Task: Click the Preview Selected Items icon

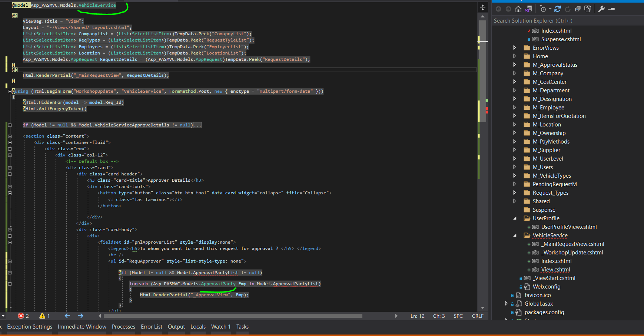Action: (612, 9)
